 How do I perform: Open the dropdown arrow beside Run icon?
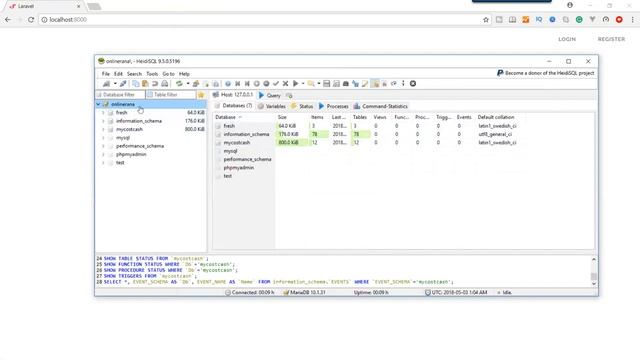coord(303,84)
